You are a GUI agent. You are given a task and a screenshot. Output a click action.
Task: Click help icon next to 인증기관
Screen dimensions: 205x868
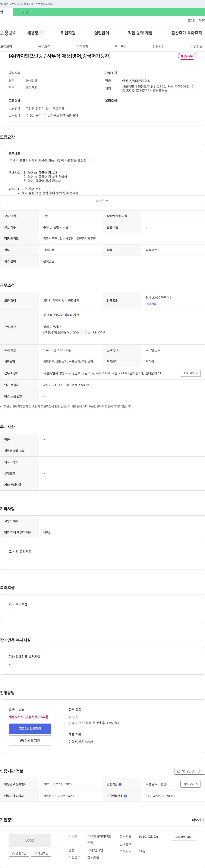[120, 784]
